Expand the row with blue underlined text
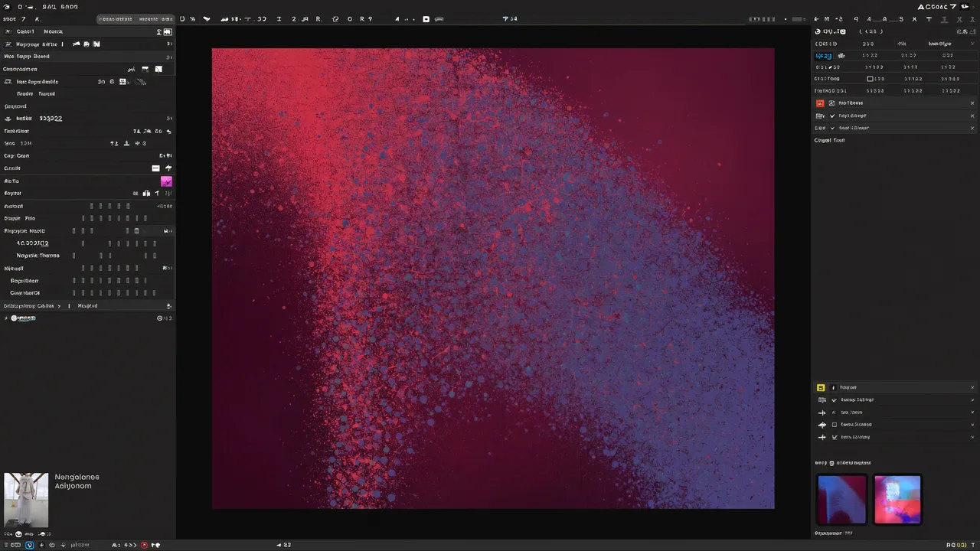The width and height of the screenshot is (980, 551). click(x=6, y=318)
